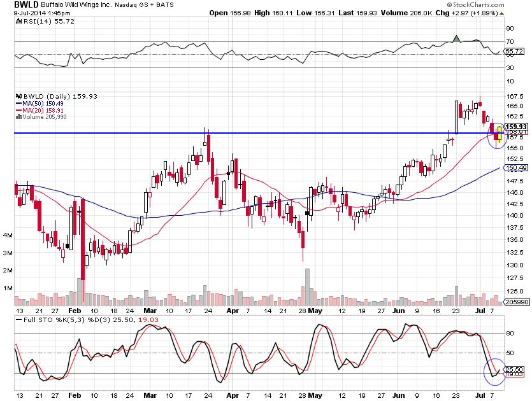Click the 1M volume axis label
This screenshot has width=532, height=401.
8,288
